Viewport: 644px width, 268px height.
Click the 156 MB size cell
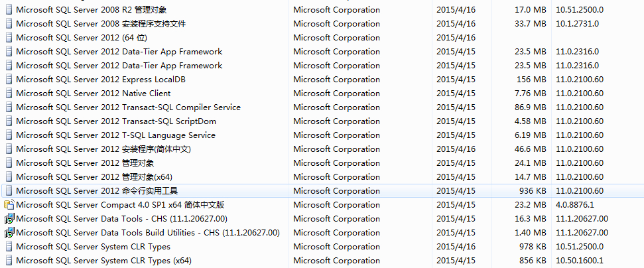[x=532, y=79]
